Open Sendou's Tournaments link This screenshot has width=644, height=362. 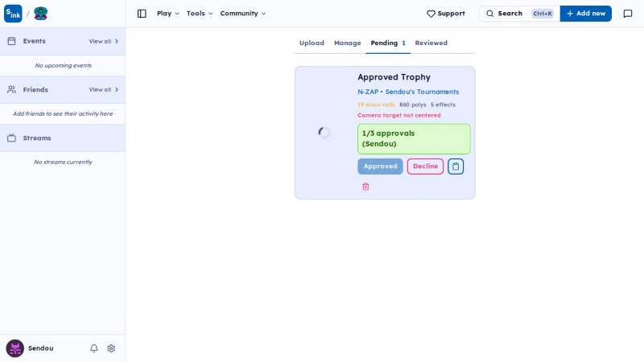422,92
